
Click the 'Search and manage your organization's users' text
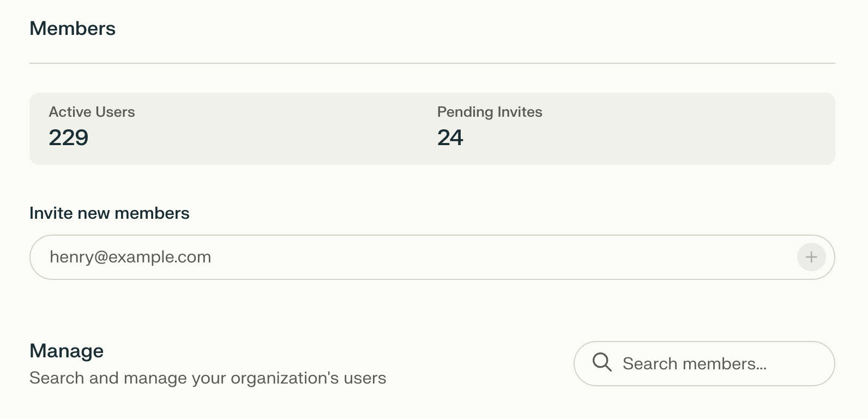208,378
